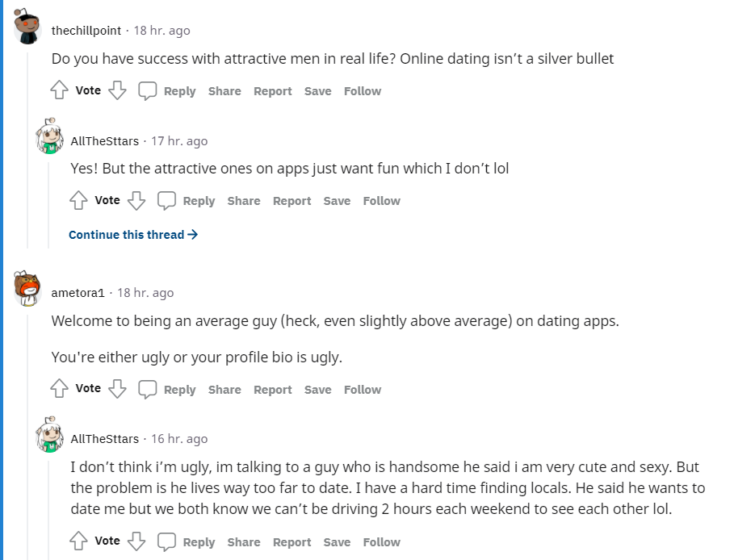Image resolution: width=734 pixels, height=560 pixels.
Task: Save ametora1's comment
Action: coord(318,390)
